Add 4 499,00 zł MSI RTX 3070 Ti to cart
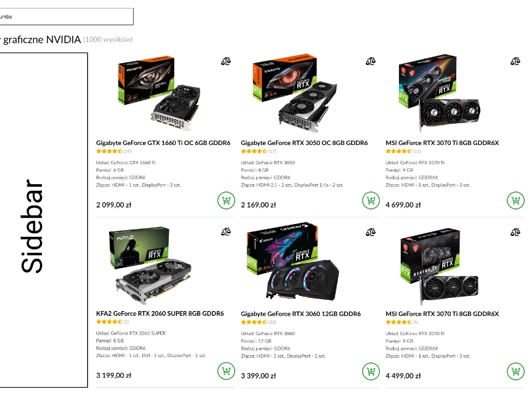532x399 pixels. click(x=516, y=372)
